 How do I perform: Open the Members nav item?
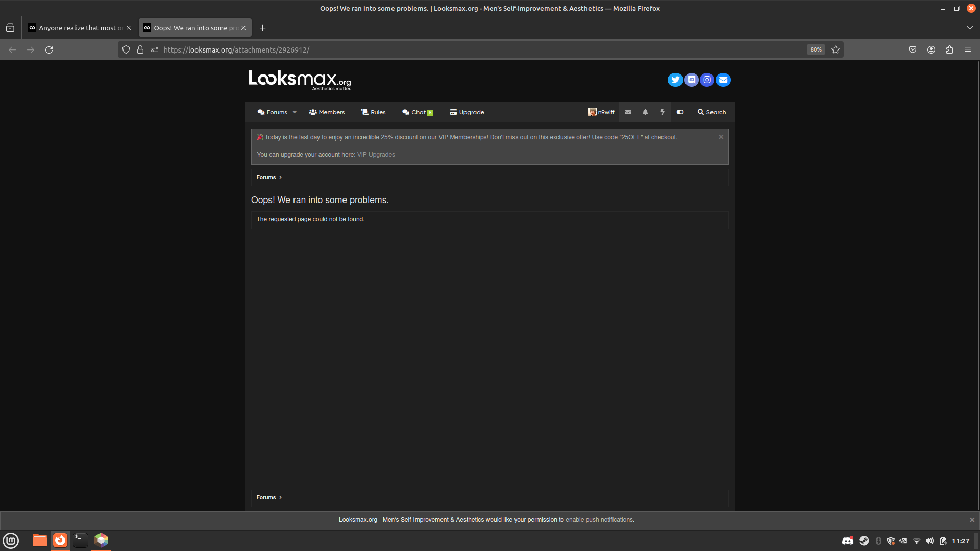[327, 112]
